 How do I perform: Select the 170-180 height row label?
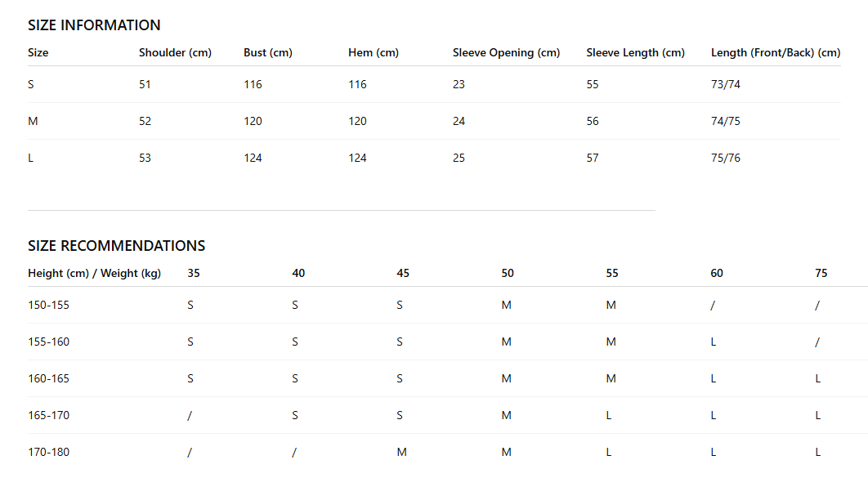pos(49,452)
